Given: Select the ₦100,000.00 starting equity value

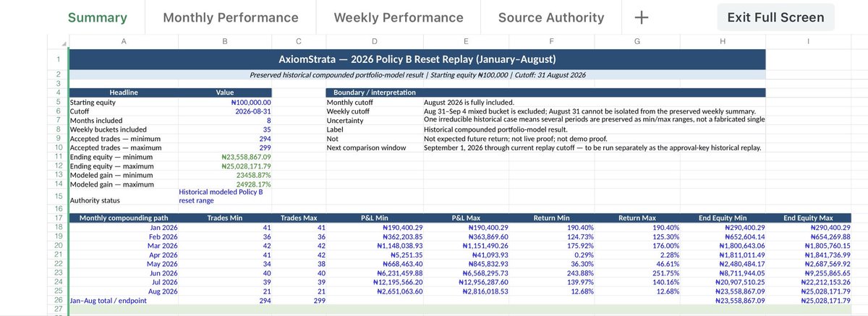Looking at the screenshot, I should pos(225,103).
